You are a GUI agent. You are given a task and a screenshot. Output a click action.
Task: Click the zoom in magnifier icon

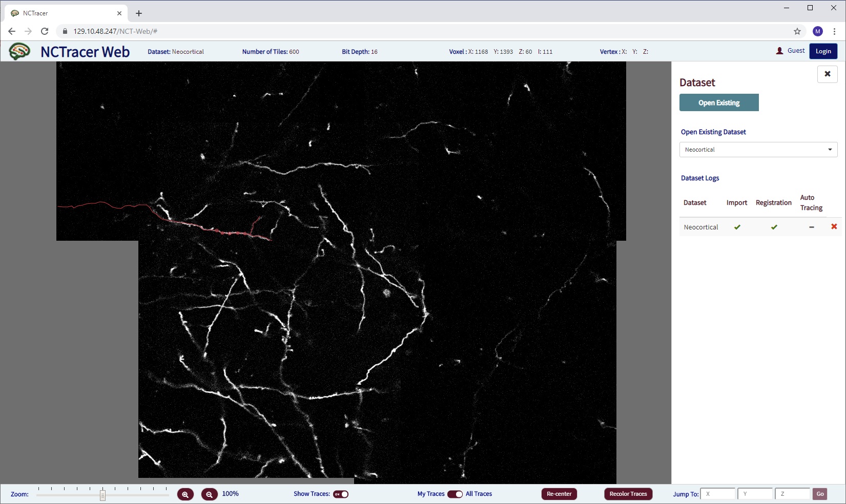coord(185,494)
